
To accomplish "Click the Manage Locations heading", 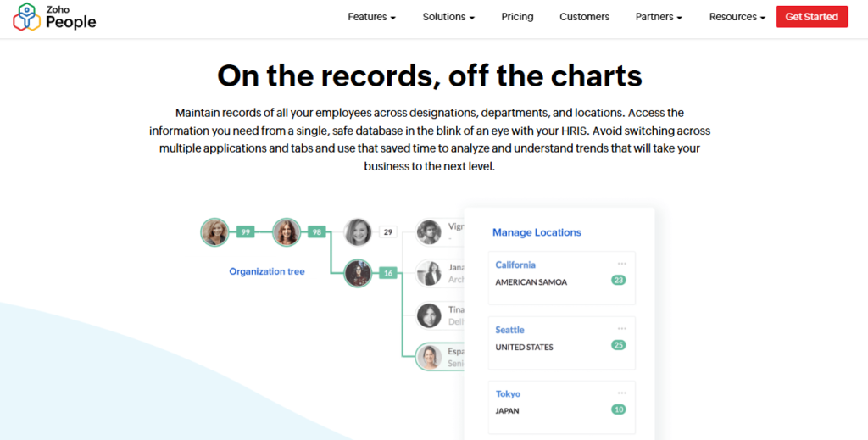I will click(537, 232).
